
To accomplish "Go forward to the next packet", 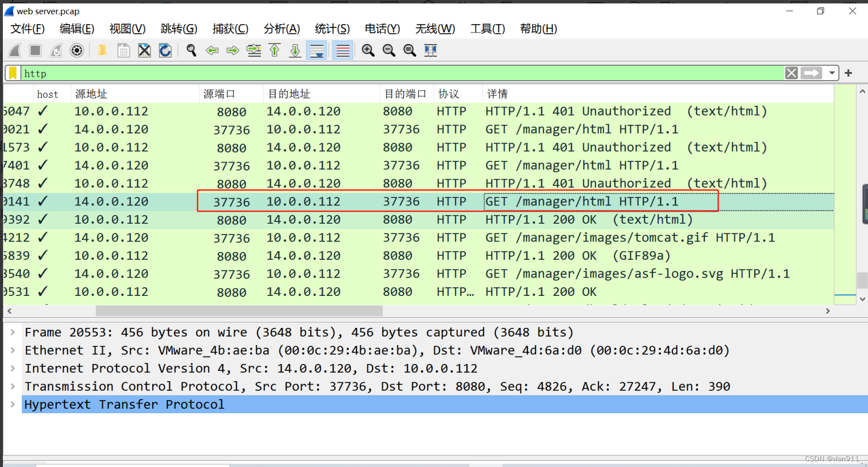I will click(x=233, y=50).
